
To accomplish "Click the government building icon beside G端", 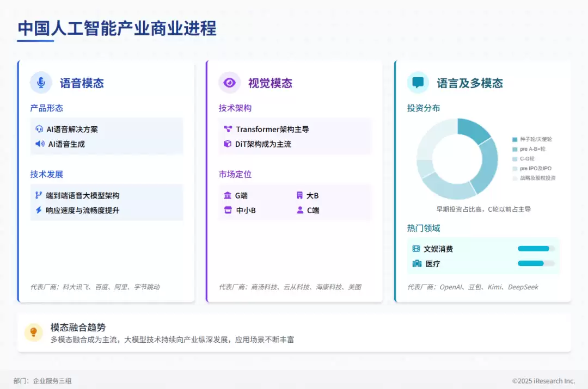I will 227,195.
